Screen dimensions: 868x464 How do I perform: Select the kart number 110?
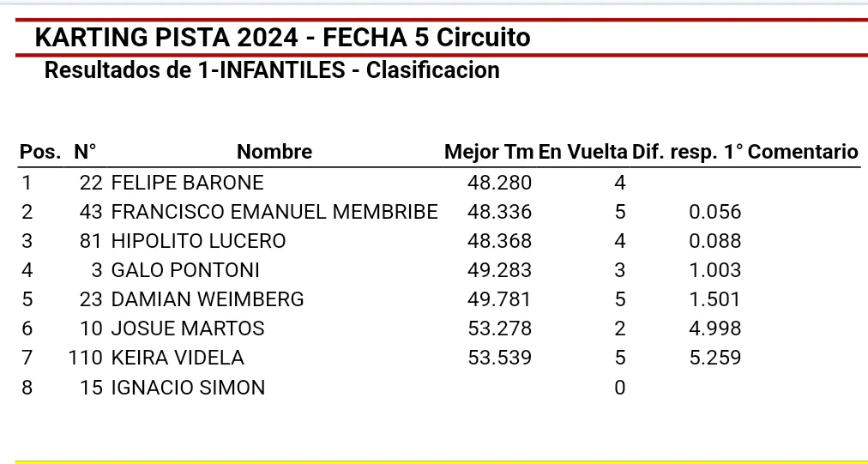86,358
